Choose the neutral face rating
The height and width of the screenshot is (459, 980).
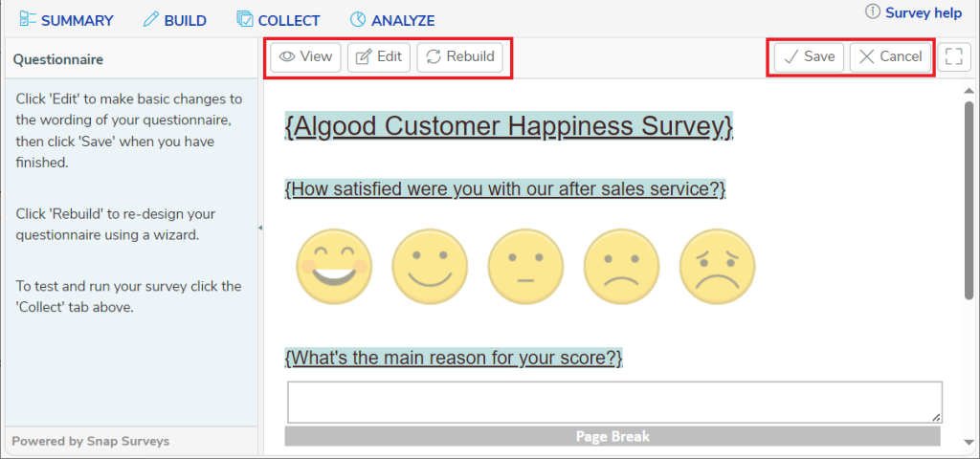(525, 267)
